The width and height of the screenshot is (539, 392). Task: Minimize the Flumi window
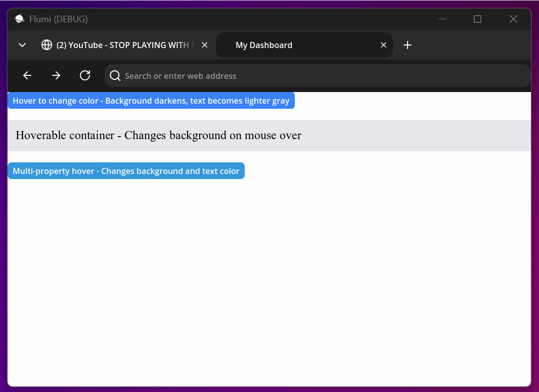tap(442, 19)
